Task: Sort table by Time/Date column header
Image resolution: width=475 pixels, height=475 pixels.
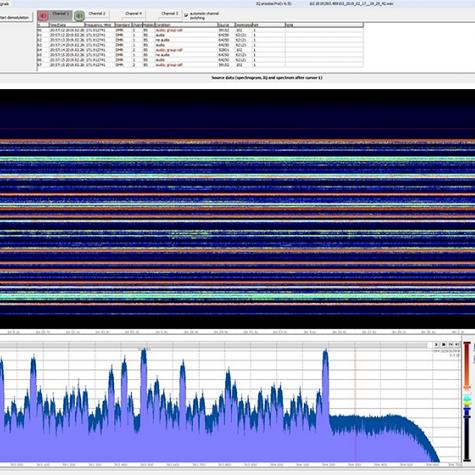Action: pos(67,25)
